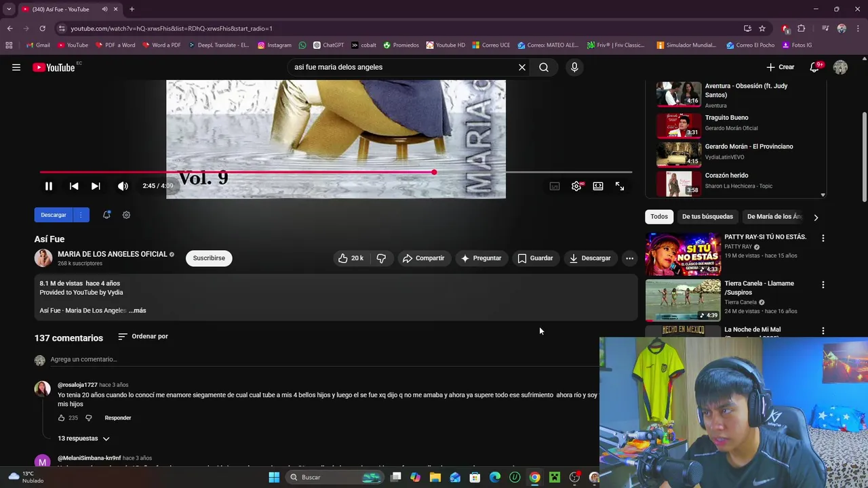Switch to theater mode
The image size is (868, 488).
(x=598, y=186)
